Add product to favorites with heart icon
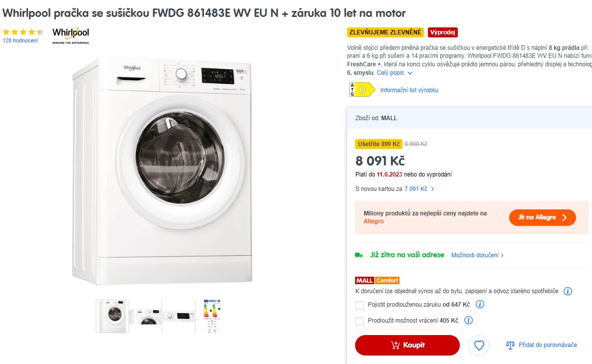 pos(479,345)
